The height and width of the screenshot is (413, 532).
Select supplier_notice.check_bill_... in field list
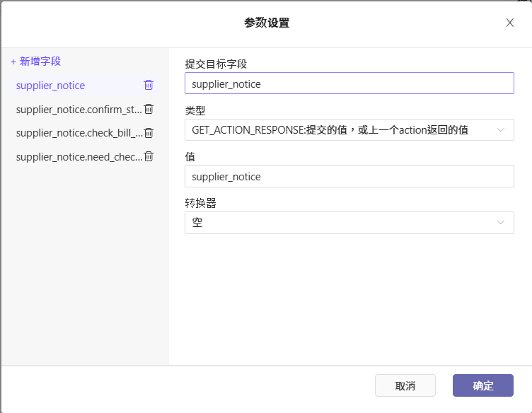79,133
